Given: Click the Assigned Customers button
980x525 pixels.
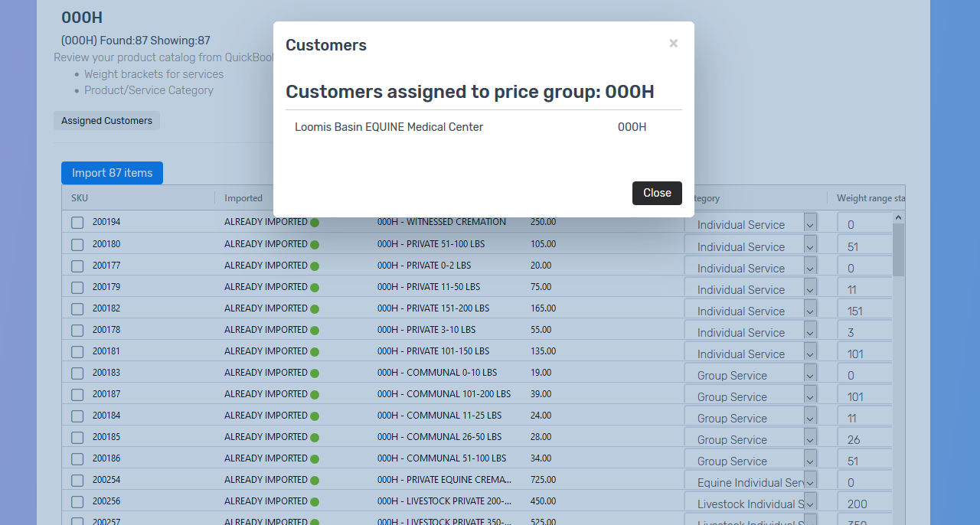Looking at the screenshot, I should tap(106, 121).
